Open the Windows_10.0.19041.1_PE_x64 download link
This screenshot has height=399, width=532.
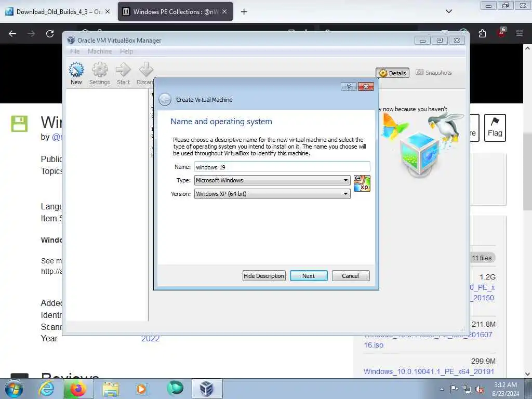pyautogui.click(x=429, y=371)
